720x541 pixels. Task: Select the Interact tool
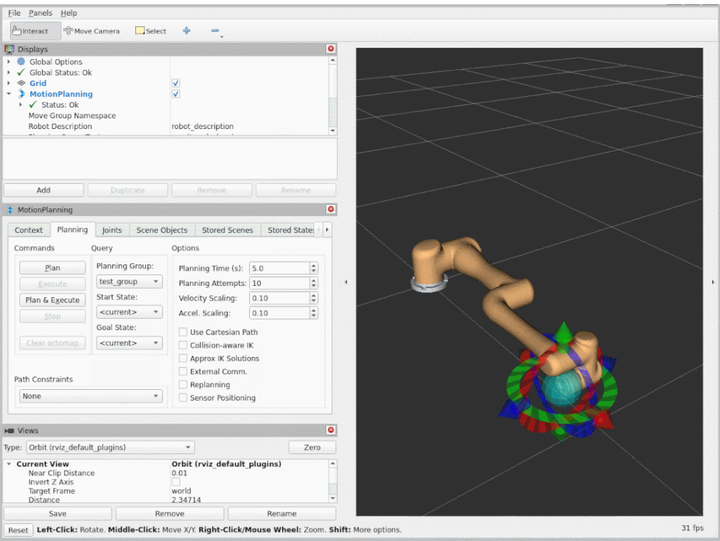[x=35, y=31]
